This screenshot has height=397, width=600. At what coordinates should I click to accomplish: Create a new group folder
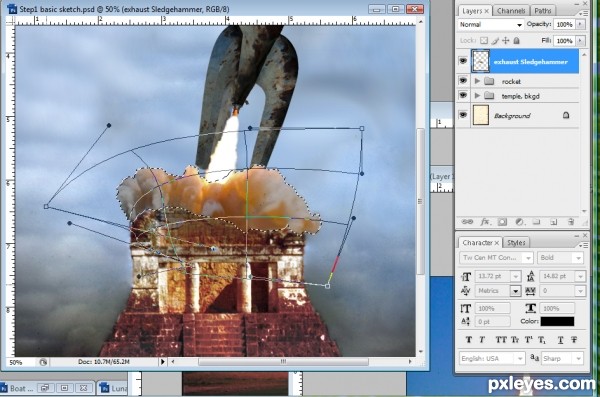pos(536,222)
